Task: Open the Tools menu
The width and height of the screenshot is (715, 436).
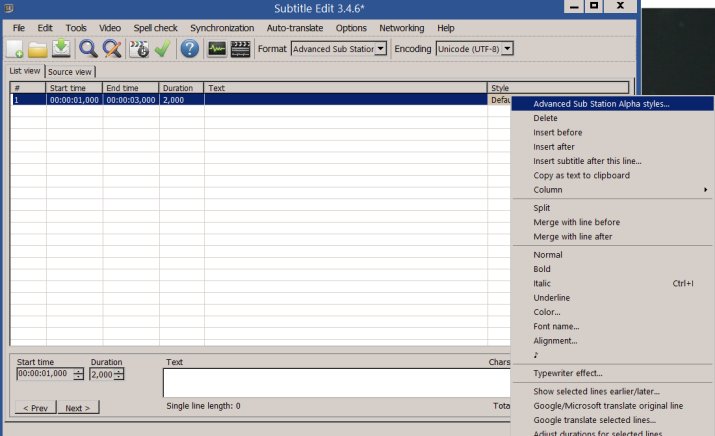Action: 76,28
